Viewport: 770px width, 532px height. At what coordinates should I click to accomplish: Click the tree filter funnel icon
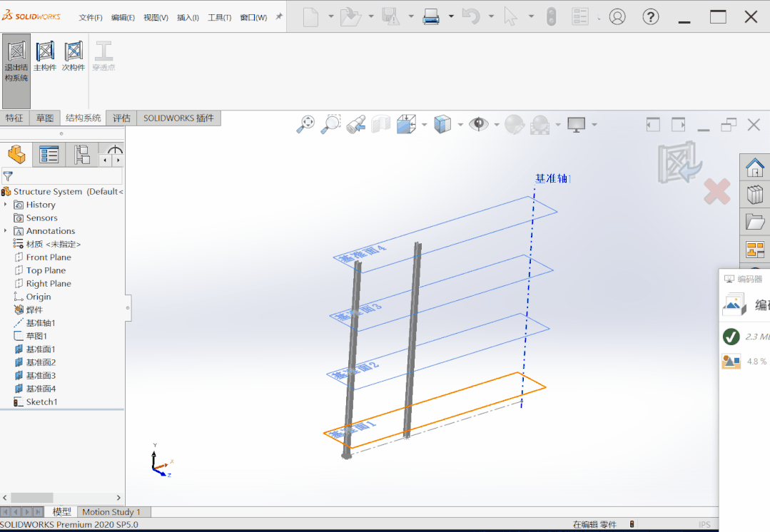tap(8, 175)
